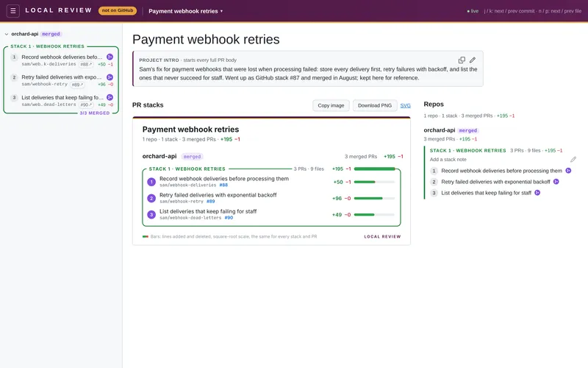The width and height of the screenshot is (588, 368).
Task: Open the SVG download link
Action: 406,105
